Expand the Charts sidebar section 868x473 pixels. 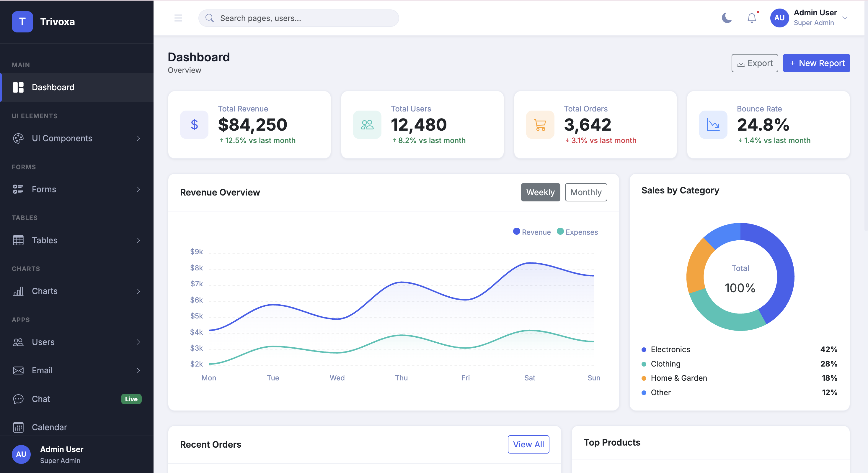(77, 291)
